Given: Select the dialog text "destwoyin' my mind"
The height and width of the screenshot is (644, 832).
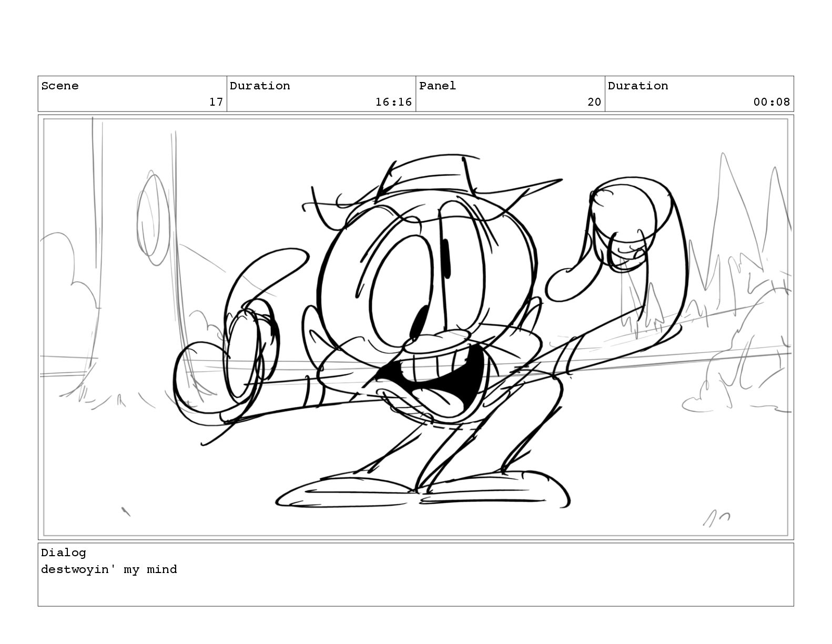Looking at the screenshot, I should coord(109,569).
